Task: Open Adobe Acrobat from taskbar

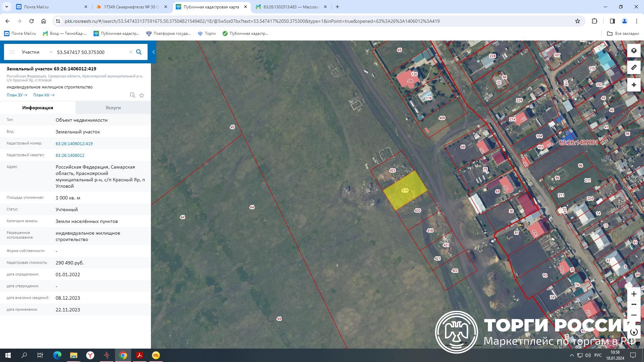Action: point(140,355)
